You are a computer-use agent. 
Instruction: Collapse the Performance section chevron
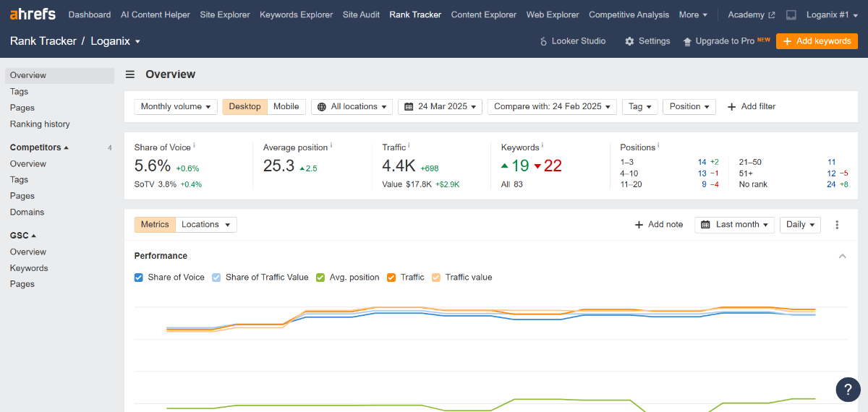pos(842,256)
